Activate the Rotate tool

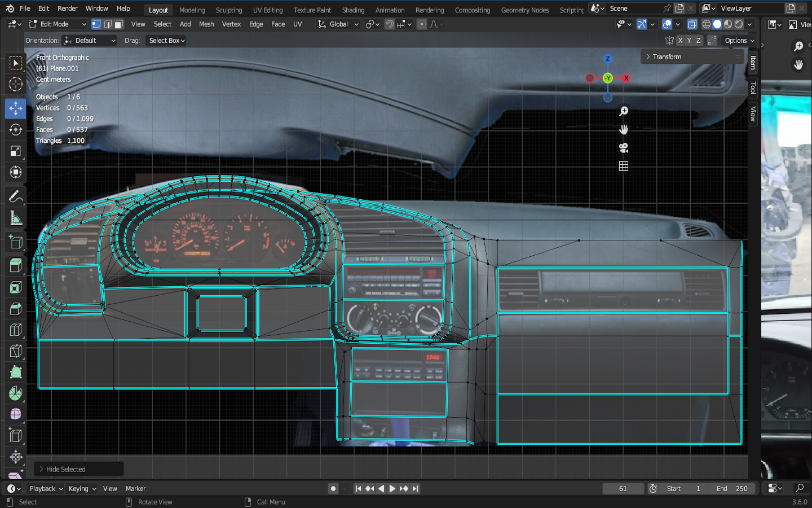coord(15,129)
